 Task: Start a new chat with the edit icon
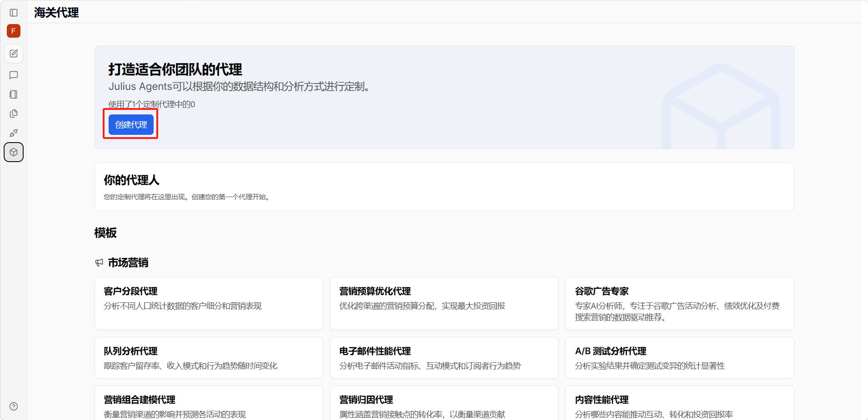[x=14, y=54]
